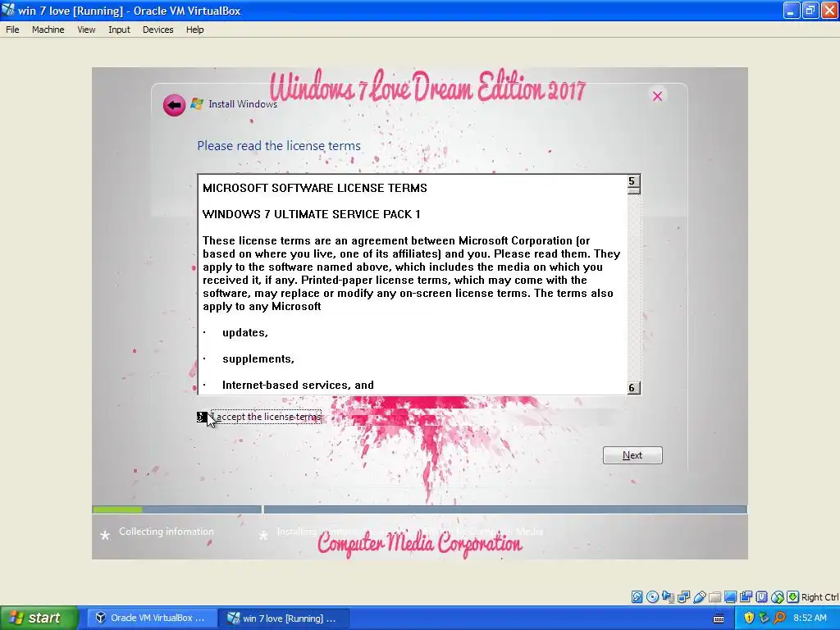Click the 'updates,' bullet line
The width and height of the screenshot is (840, 630).
click(x=244, y=333)
